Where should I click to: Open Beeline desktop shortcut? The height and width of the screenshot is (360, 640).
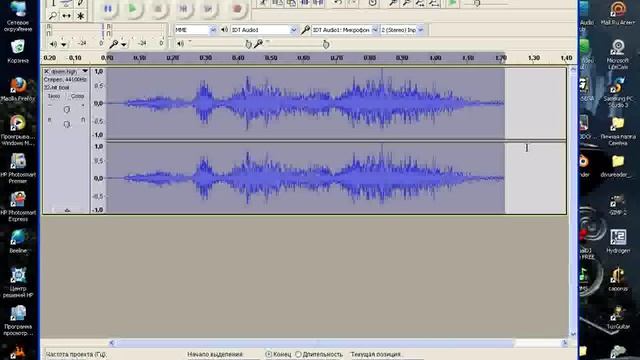coord(18,242)
